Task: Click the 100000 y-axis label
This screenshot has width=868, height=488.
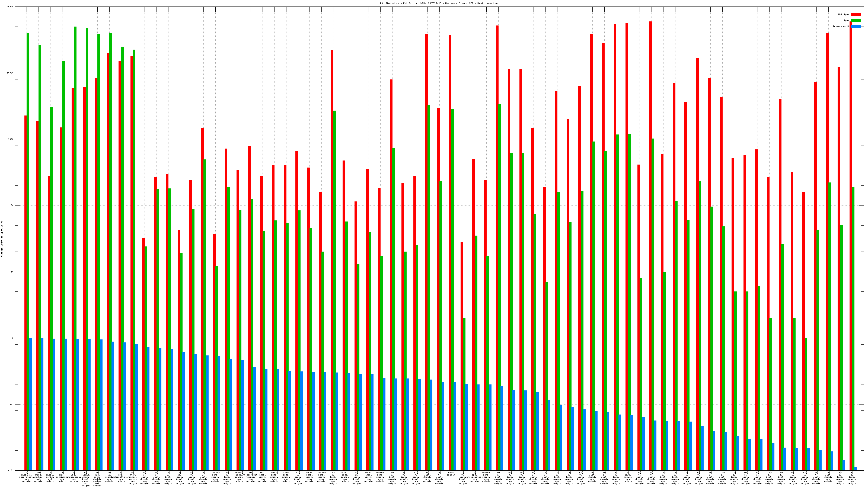Action: [x=10, y=7]
